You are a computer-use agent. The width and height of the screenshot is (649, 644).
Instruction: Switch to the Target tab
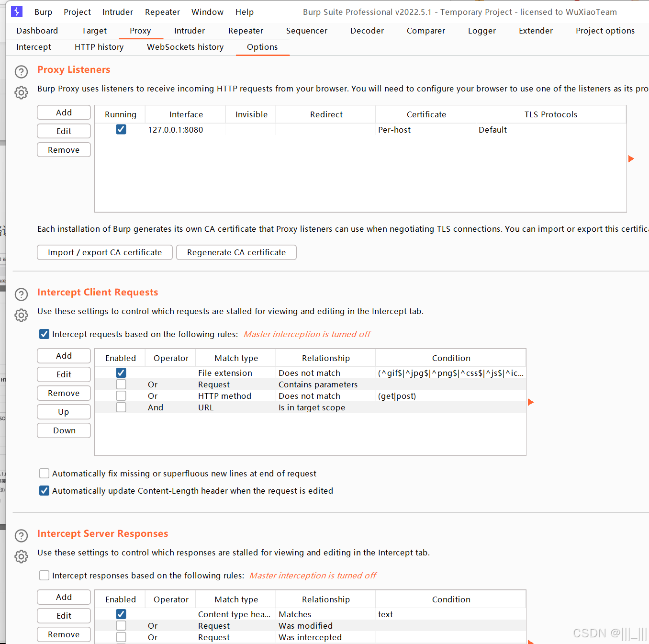point(94,31)
